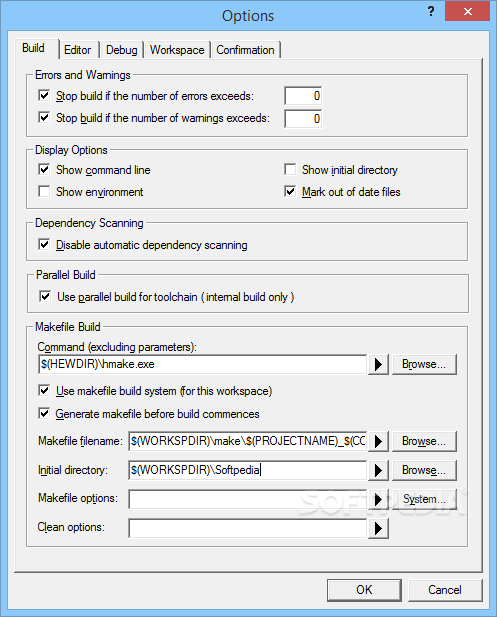Click the warnings exceed number field
Screen dimensions: 497x617
click(x=303, y=118)
